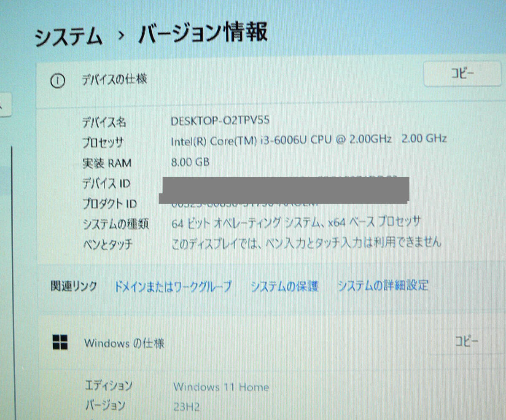This screenshot has height=420, width=506.
Task: Select the 8.00 GB RAM value
Action: [190, 162]
